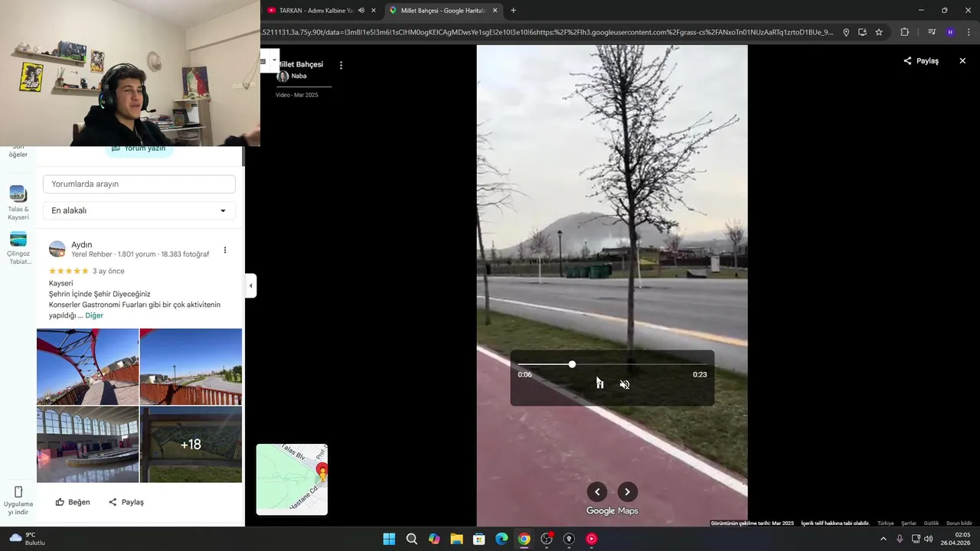Share Aydın's review with Paylaş
This screenshot has width=980, height=551.
126,502
